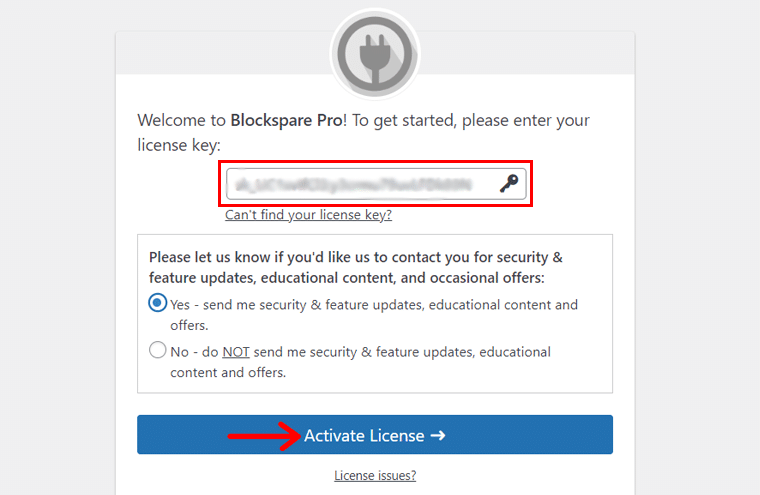Screen dimensions: 760x495
Task: Click "please enter your license key:" text
Action: (x=500, y=120)
